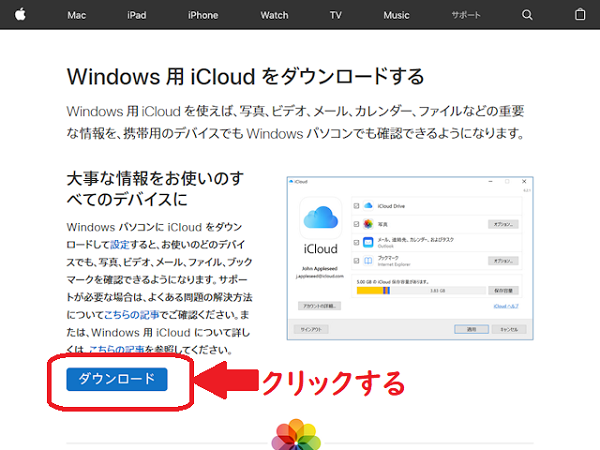The width and height of the screenshot is (600, 450).
Task: Open the こちらの記事 link before を参照してください
Action: [x=117, y=349]
